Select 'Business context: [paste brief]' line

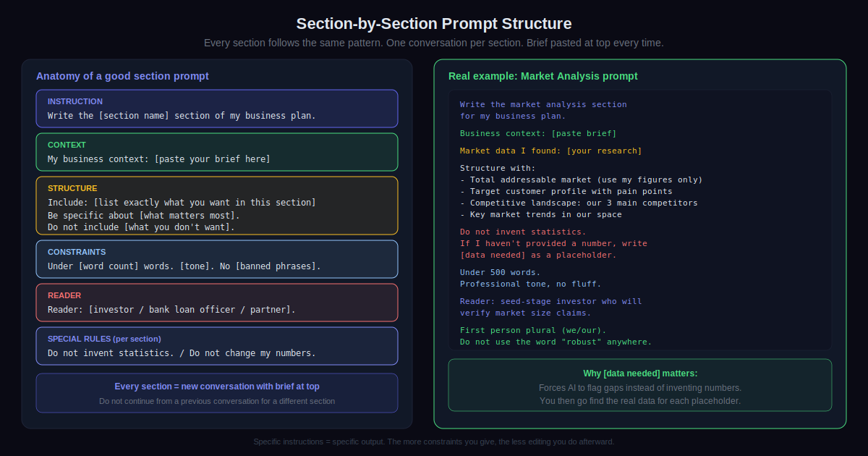click(538, 133)
